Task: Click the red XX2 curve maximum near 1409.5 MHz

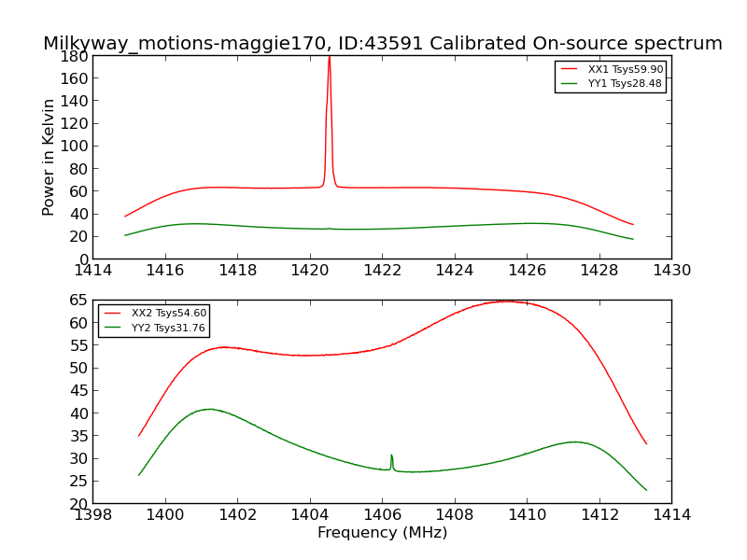Action: click(x=509, y=301)
